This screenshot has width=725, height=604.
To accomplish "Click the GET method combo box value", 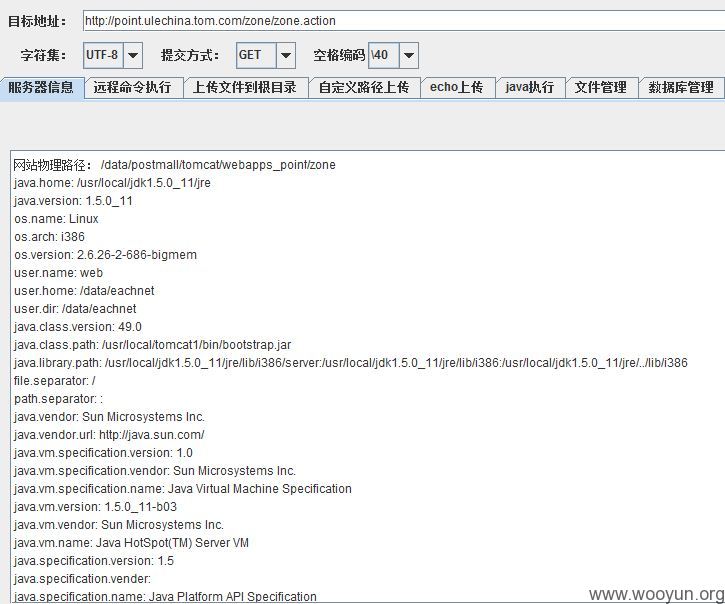I will pos(256,55).
